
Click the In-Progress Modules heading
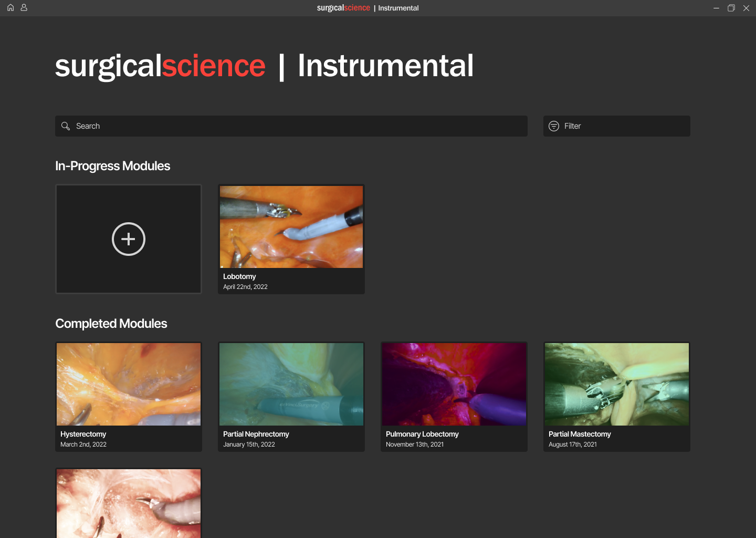[x=113, y=166]
